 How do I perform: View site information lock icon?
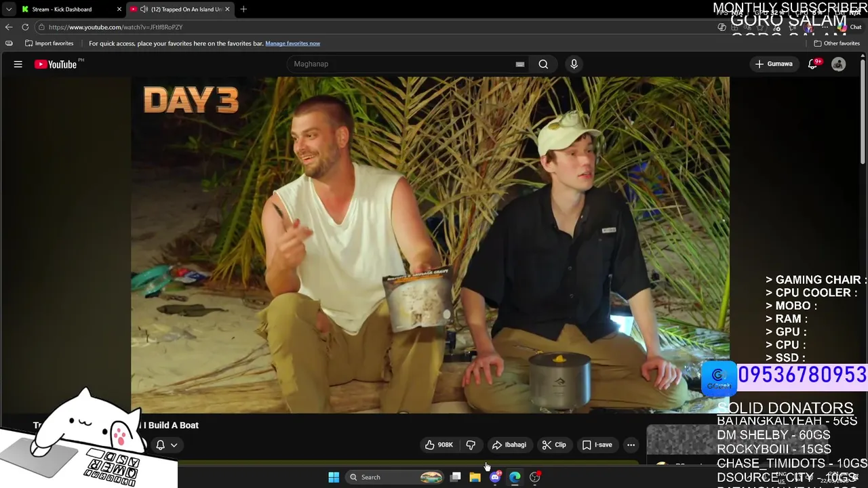coord(41,27)
